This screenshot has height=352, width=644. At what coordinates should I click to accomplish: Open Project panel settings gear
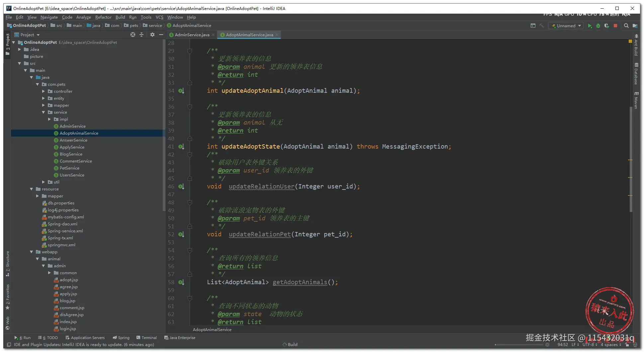tap(152, 35)
